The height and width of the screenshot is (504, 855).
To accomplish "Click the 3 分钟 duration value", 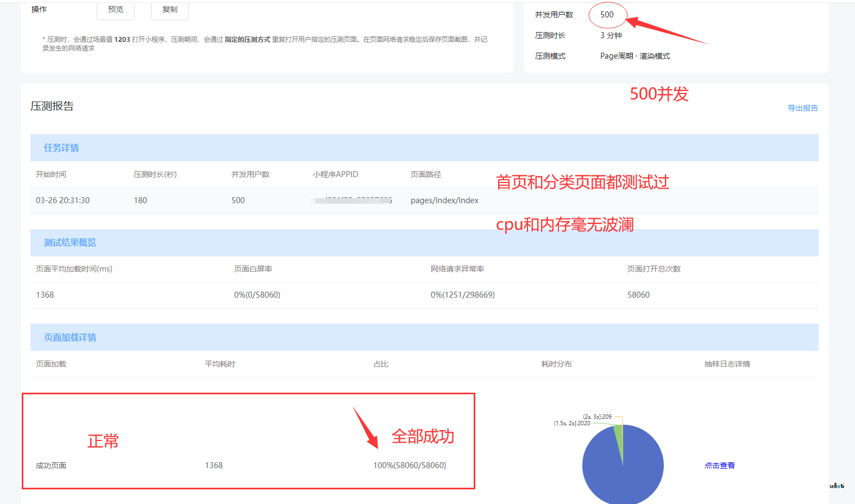I will (611, 35).
